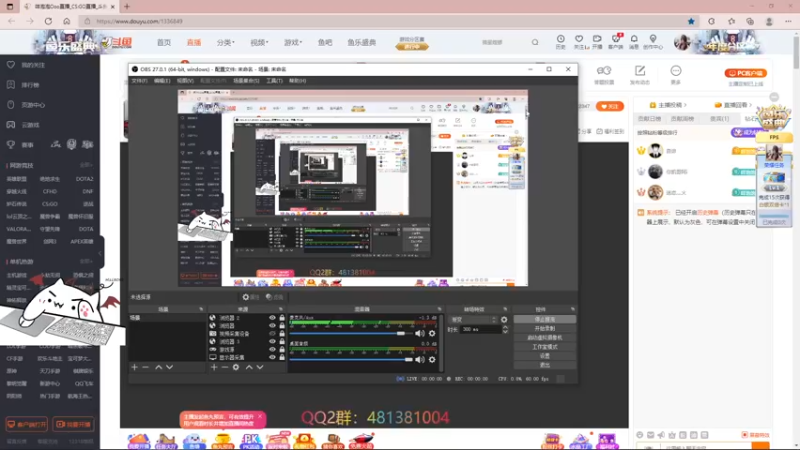Open the 视图(V) menu in OBS
This screenshot has height=450, width=800.
click(185, 81)
